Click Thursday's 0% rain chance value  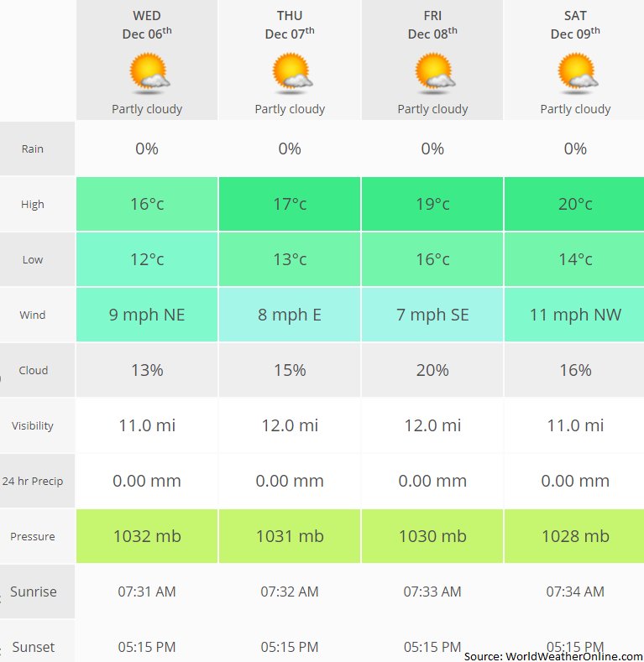(x=290, y=149)
